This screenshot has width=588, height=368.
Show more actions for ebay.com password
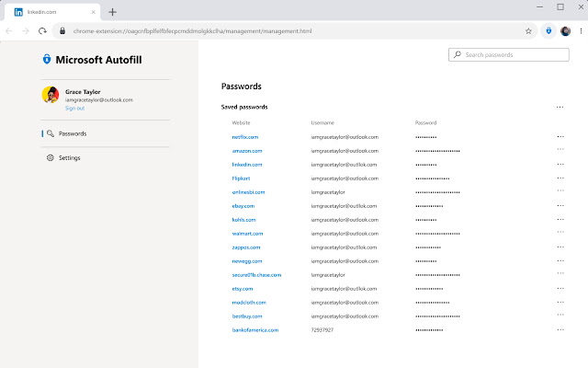560,205
